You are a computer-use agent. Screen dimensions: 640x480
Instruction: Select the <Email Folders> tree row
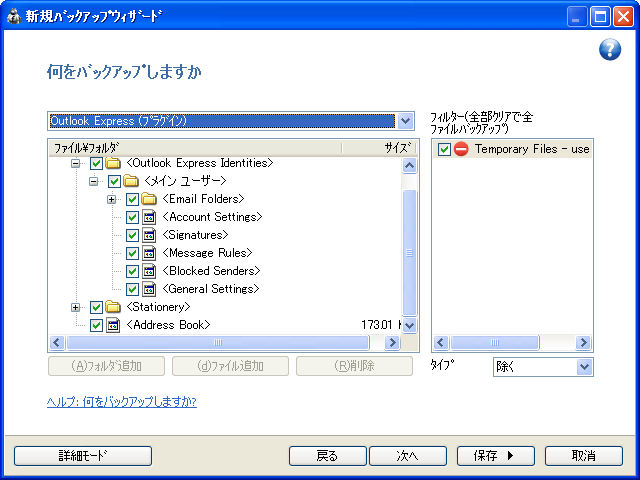click(x=203, y=199)
